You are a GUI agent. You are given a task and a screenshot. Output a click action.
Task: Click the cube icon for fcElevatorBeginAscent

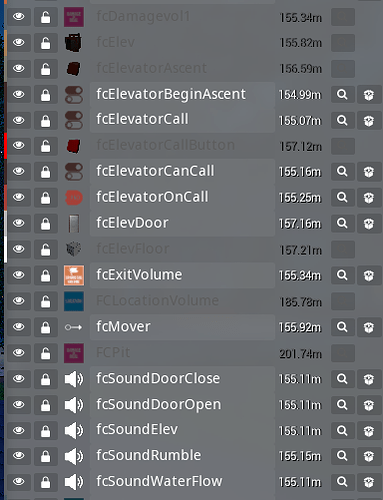pyautogui.click(x=369, y=95)
